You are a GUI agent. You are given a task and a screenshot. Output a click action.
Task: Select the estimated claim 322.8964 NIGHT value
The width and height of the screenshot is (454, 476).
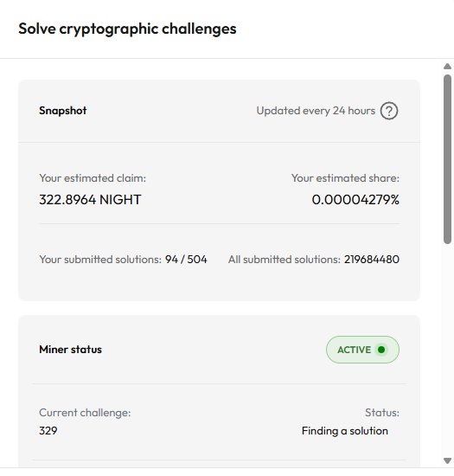tap(90, 200)
